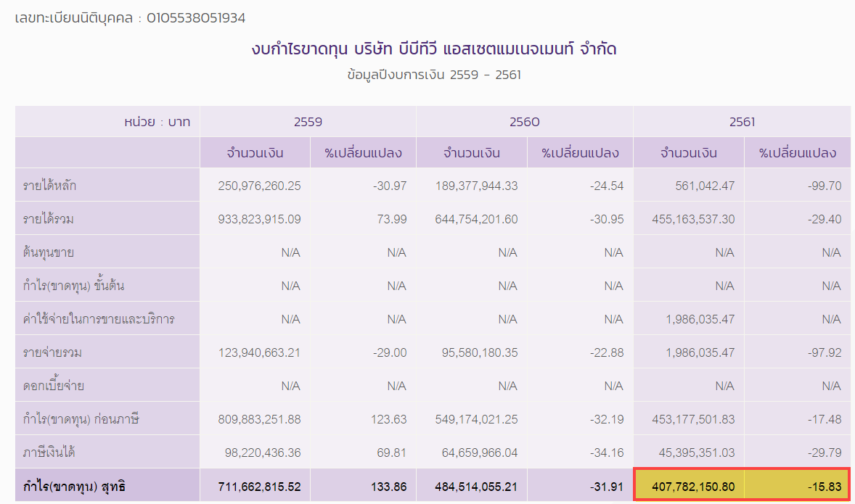Click the value 453,177,501.83
Viewport: 855px width, 504px height.
click(694, 420)
